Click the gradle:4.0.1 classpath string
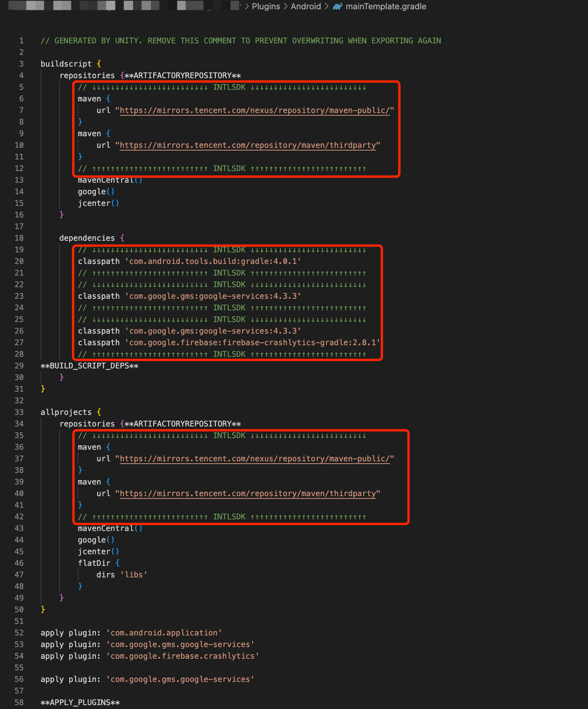The image size is (588, 709). [x=213, y=262]
